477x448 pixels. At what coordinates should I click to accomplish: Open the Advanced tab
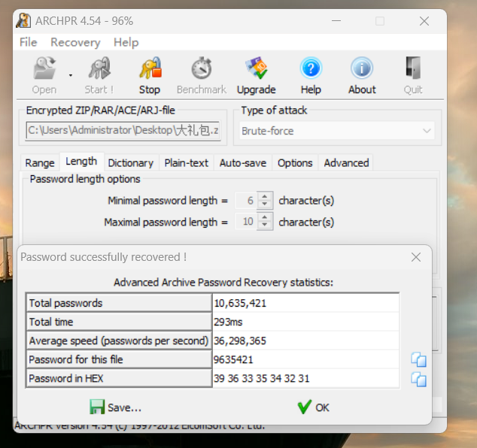coord(346,163)
